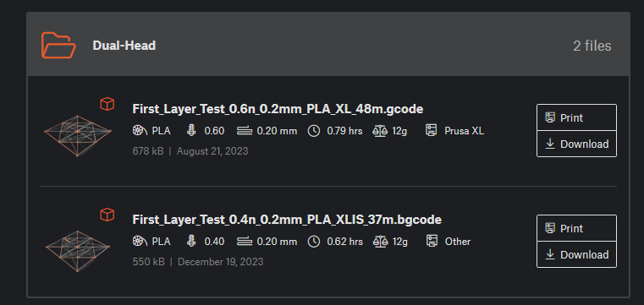Click the 3D cube icon above the 0.4n thumbnail
This screenshot has width=644, height=305.
click(107, 215)
